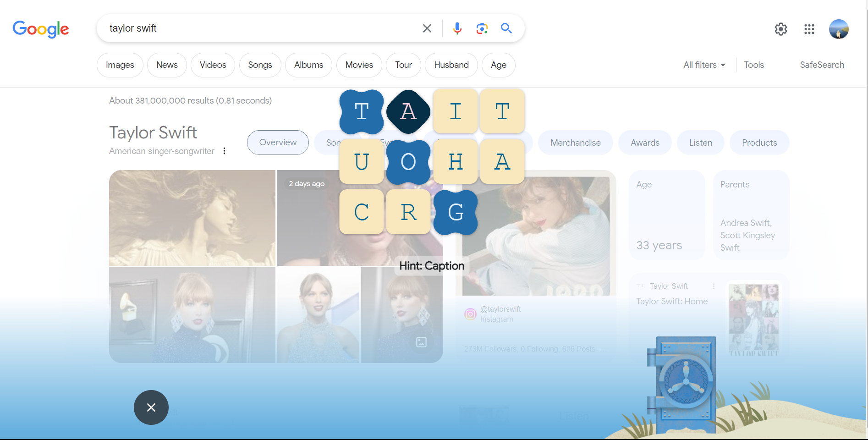Filter results by Videos
This screenshot has width=868, height=440.
click(213, 65)
